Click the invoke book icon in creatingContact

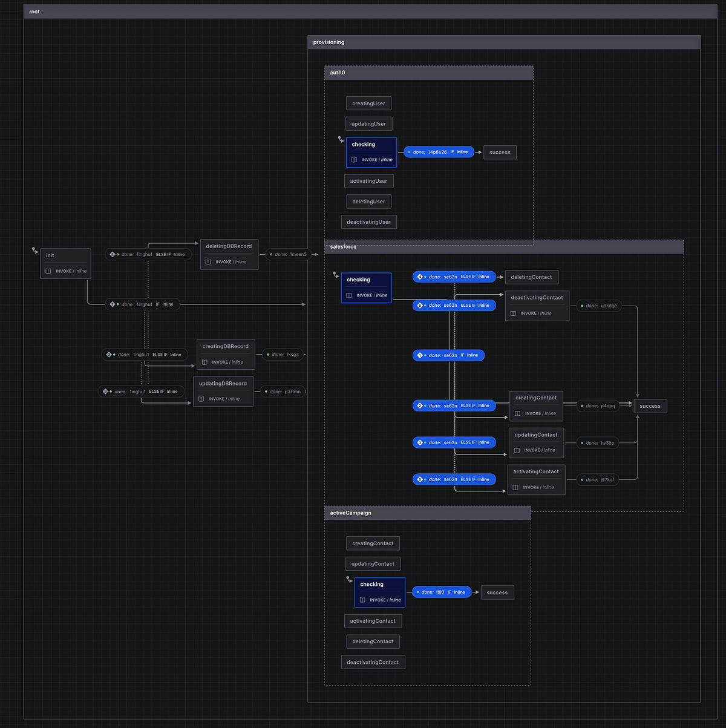[518, 413]
